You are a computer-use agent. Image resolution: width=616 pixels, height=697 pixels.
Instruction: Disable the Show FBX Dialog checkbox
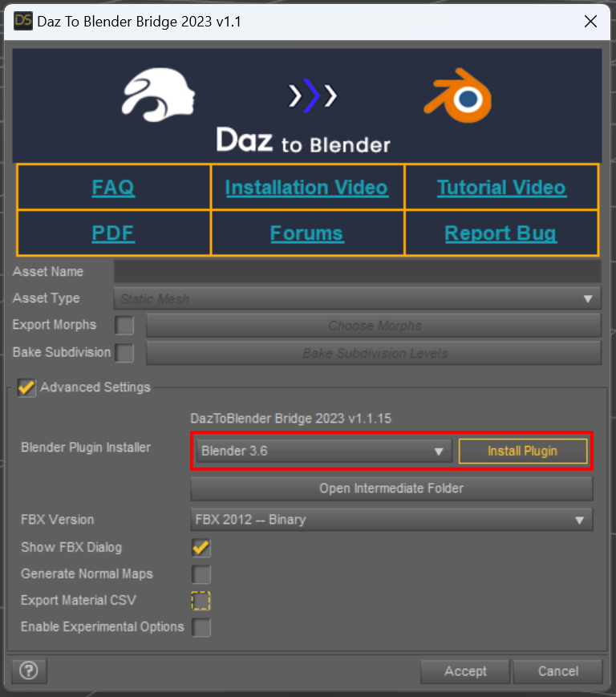201,548
